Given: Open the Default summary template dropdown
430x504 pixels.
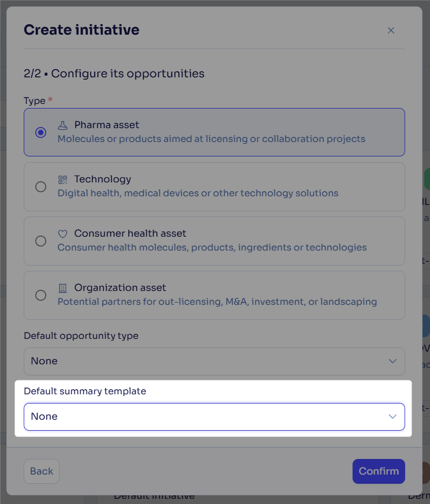Looking at the screenshot, I should point(214,417).
